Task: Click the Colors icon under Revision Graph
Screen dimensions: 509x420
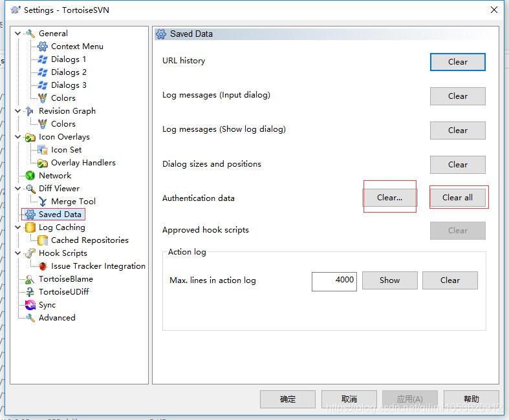Action: [x=43, y=124]
